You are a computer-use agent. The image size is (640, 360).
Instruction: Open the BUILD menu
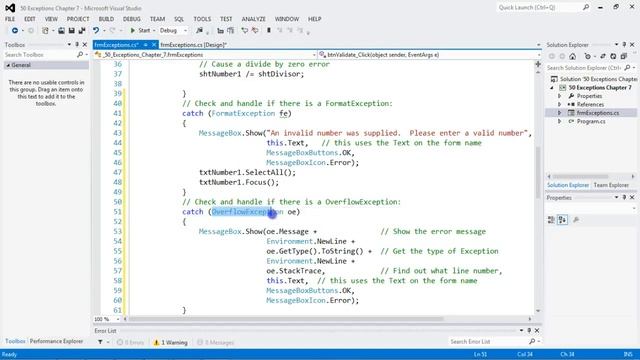click(106, 19)
